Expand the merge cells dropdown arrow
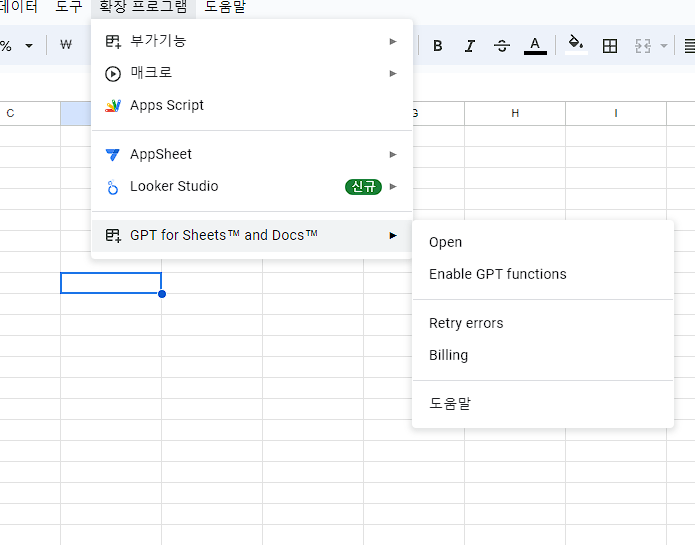 click(x=664, y=46)
